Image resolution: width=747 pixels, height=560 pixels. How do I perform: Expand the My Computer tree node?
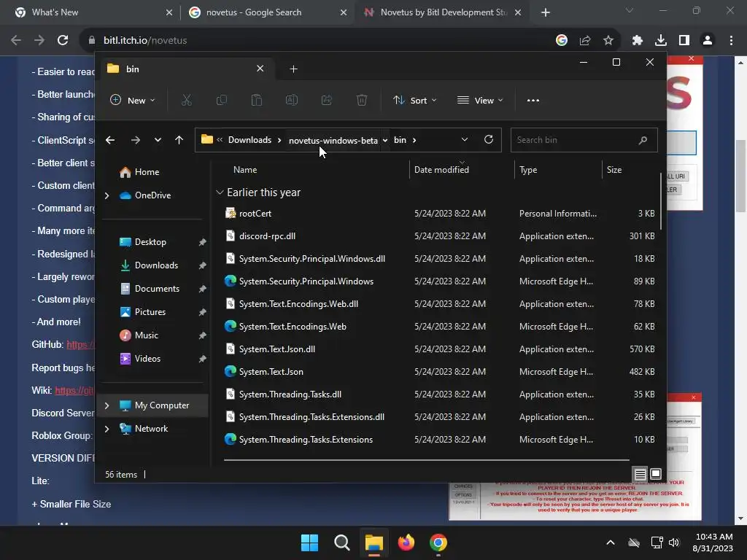coord(107,405)
